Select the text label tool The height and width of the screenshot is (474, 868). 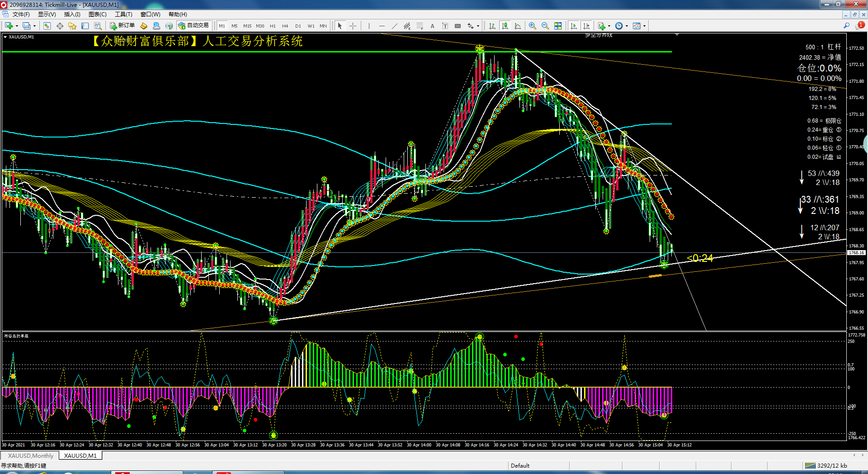[445, 26]
